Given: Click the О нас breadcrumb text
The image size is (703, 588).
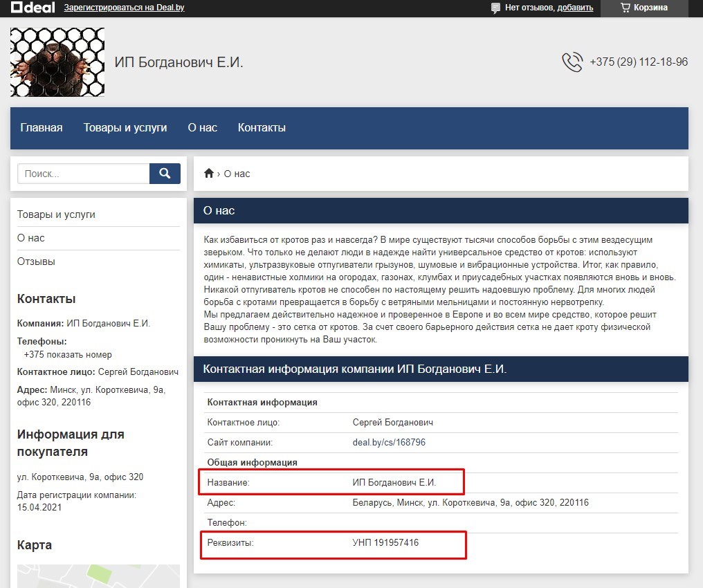Looking at the screenshot, I should pos(237,174).
